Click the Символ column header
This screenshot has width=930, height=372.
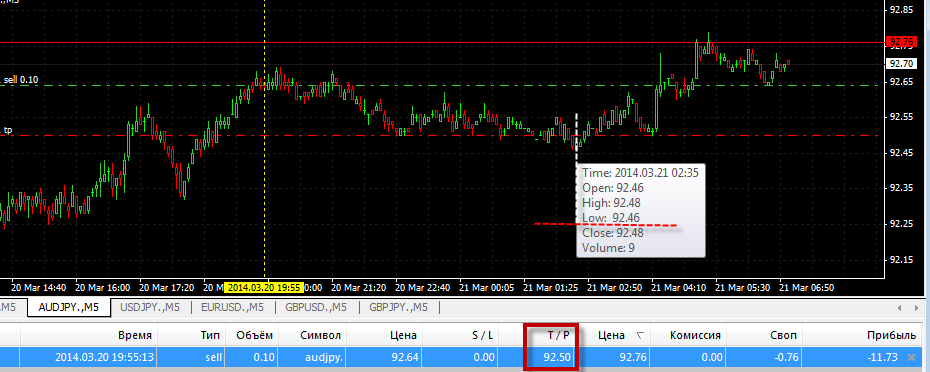pos(312,335)
